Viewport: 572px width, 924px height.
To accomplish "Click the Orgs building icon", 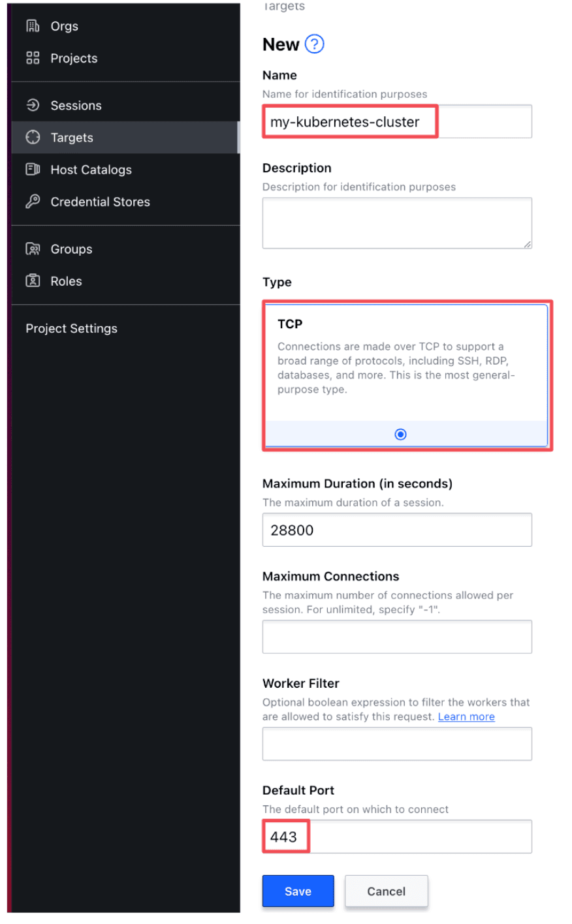I will 33,26.
